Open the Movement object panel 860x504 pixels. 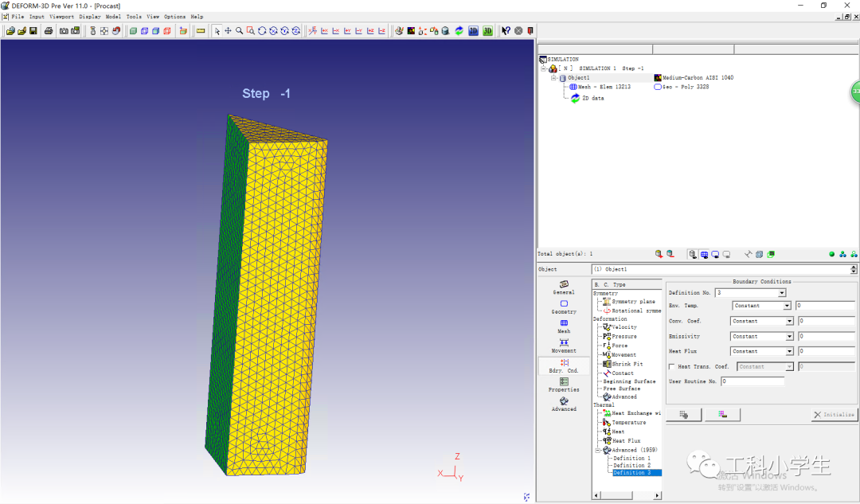coord(564,346)
